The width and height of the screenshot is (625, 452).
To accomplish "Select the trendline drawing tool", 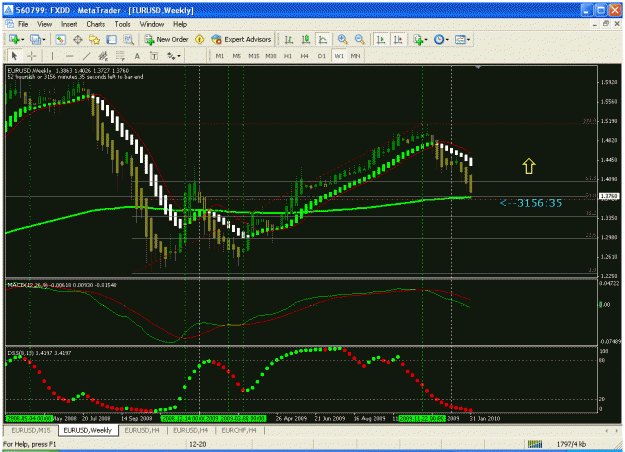I will pyautogui.click(x=86, y=56).
